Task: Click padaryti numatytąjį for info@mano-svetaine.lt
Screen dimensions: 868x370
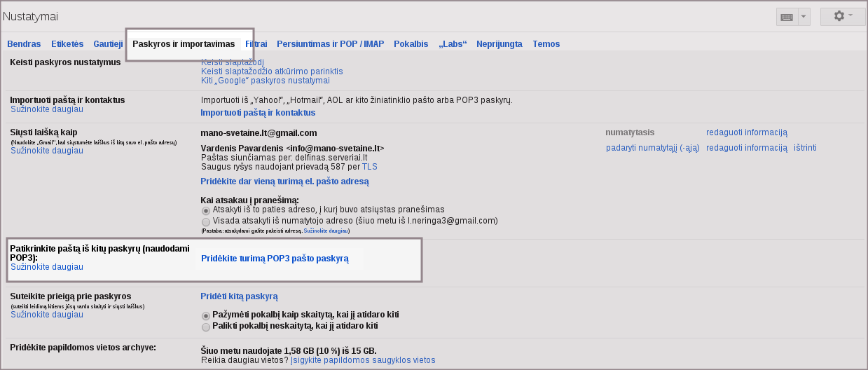Action: coord(653,148)
